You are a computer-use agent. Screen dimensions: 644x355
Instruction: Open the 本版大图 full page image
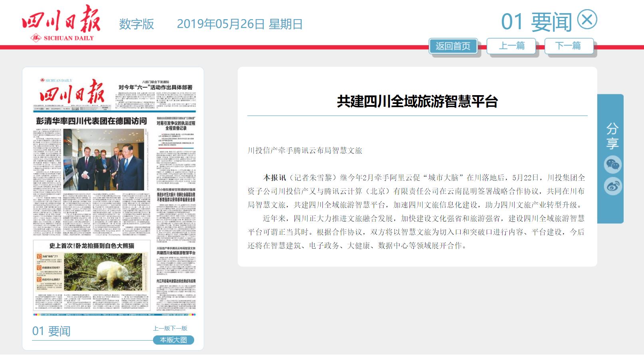[173, 340]
